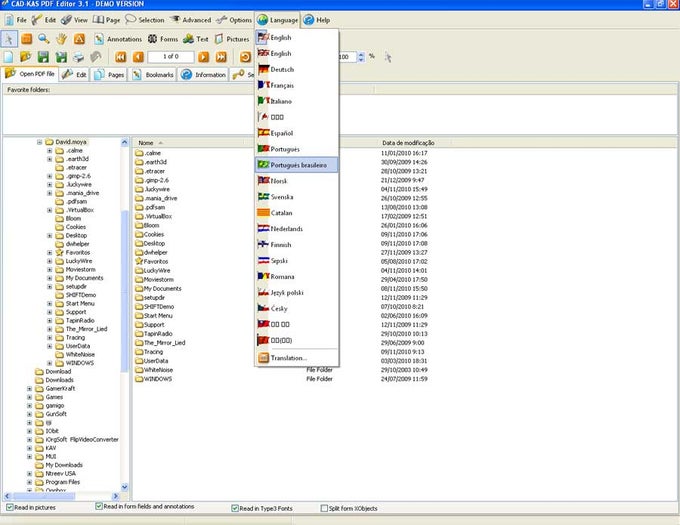Go to the next page
Viewport: 680px width, 525px height.
click(x=203, y=57)
